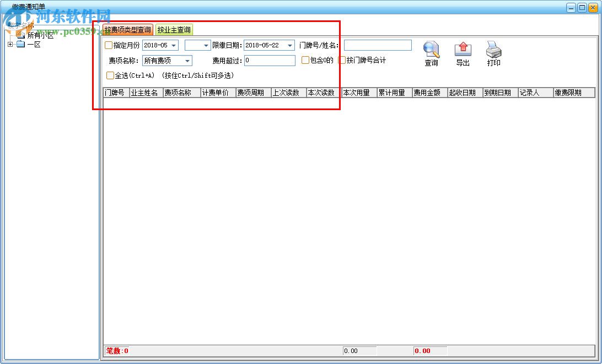This screenshot has height=364, width=602.
Task: Click the folder icon beside 一区
Action: (21, 44)
